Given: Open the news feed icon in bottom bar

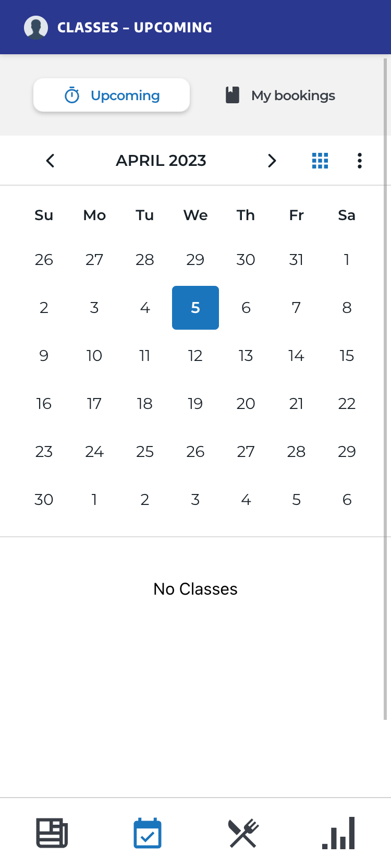Looking at the screenshot, I should [x=52, y=833].
